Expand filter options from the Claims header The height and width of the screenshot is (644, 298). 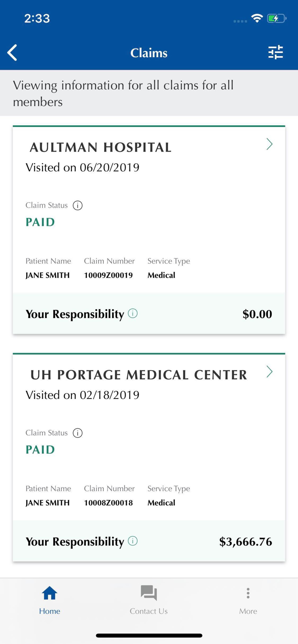click(x=276, y=52)
